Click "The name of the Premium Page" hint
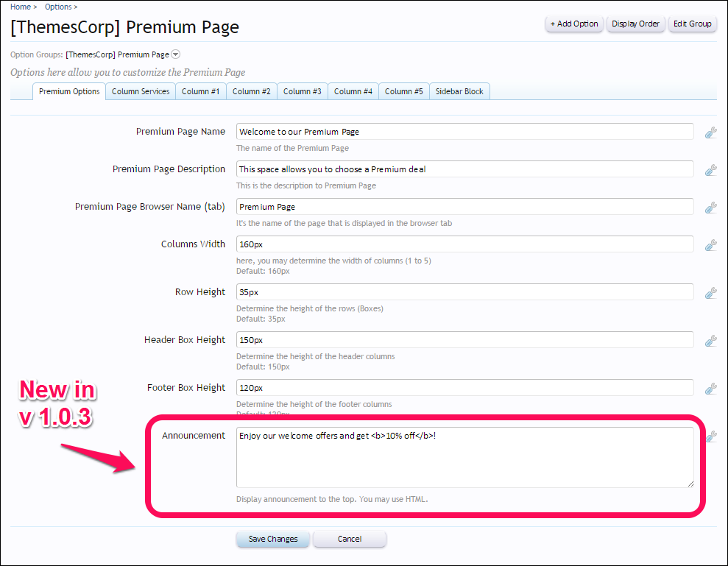 [292, 148]
